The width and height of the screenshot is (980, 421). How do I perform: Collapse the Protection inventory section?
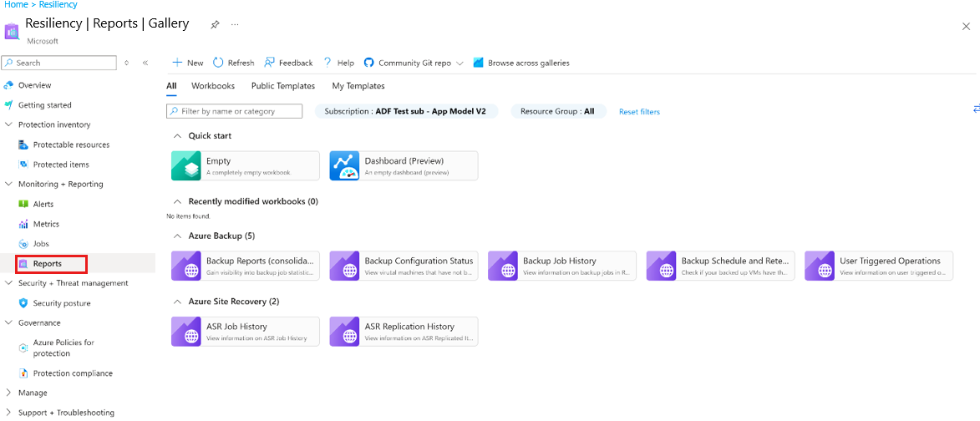(x=8, y=125)
